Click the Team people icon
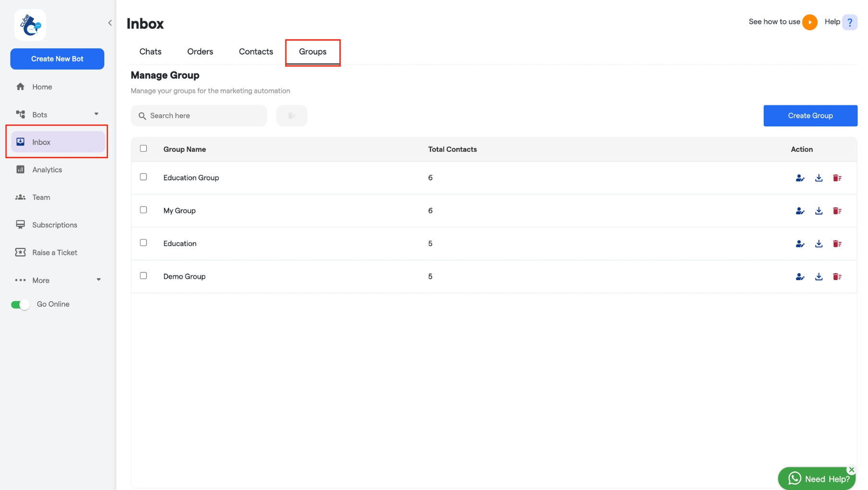 click(20, 197)
